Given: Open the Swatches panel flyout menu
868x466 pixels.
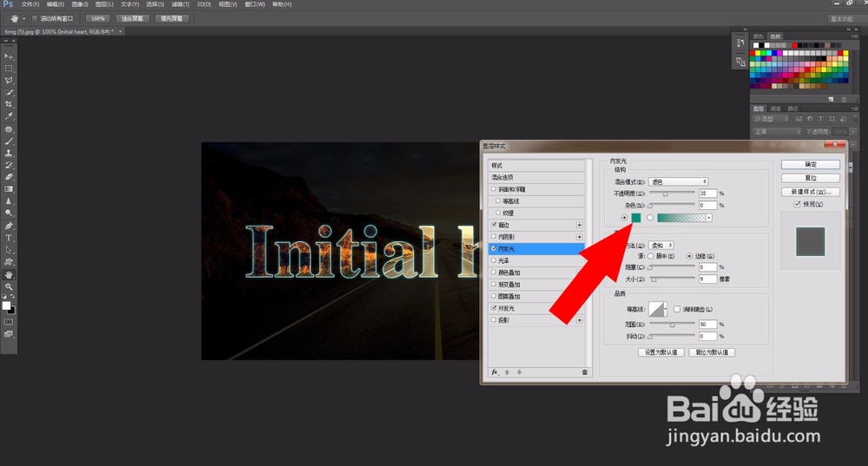Looking at the screenshot, I should (855, 36).
